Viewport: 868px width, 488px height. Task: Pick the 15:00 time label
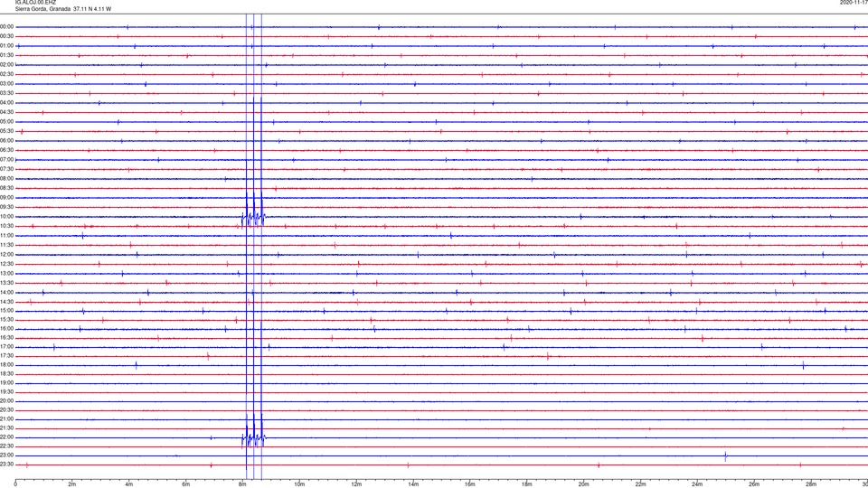pos(6,310)
